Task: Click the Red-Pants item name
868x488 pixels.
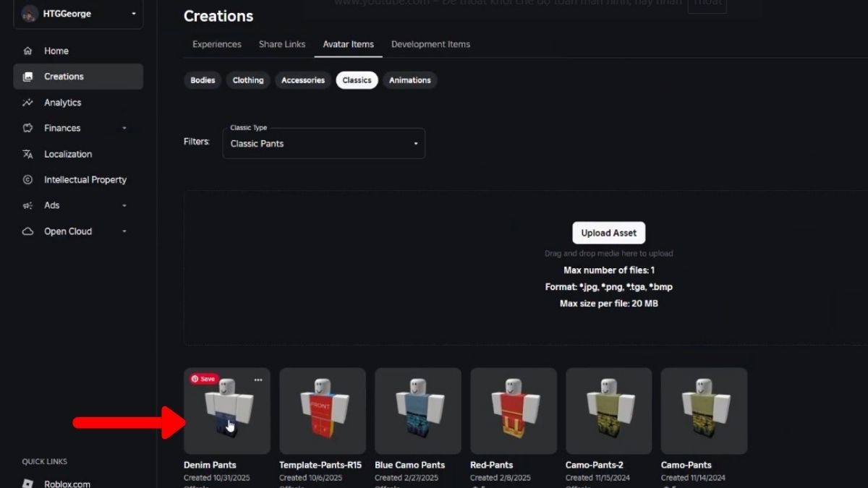Action: [492, 465]
